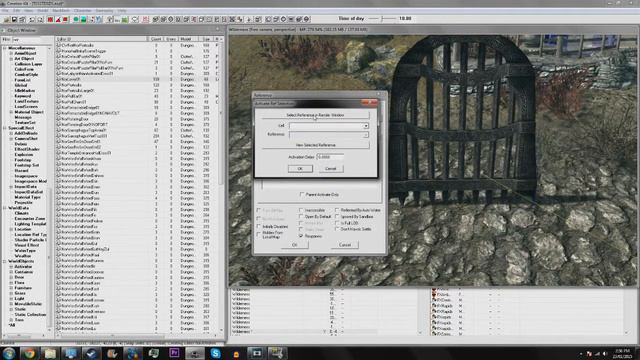Toggle the Ignored By Sandbox checkbox
Image resolution: width=640 pixels, height=360 pixels.
(x=337, y=217)
